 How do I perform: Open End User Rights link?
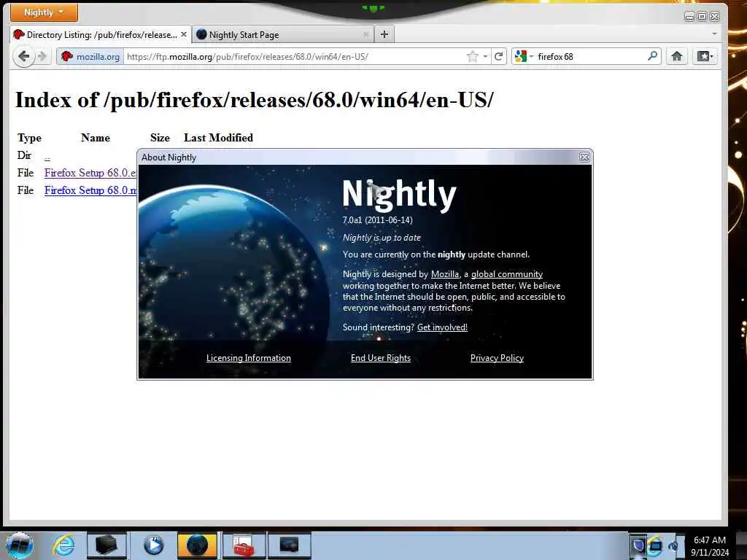[381, 358]
